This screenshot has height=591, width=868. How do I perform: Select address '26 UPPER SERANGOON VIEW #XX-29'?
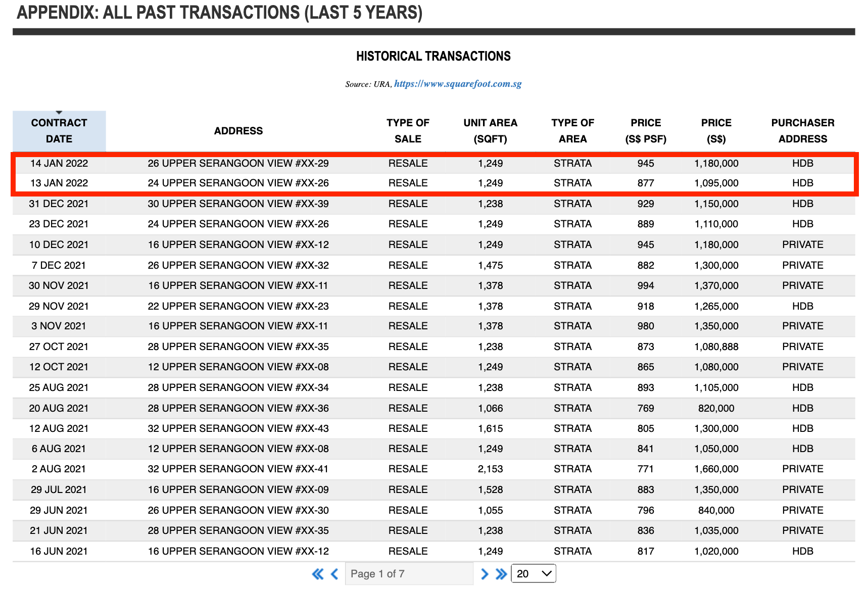pyautogui.click(x=238, y=163)
